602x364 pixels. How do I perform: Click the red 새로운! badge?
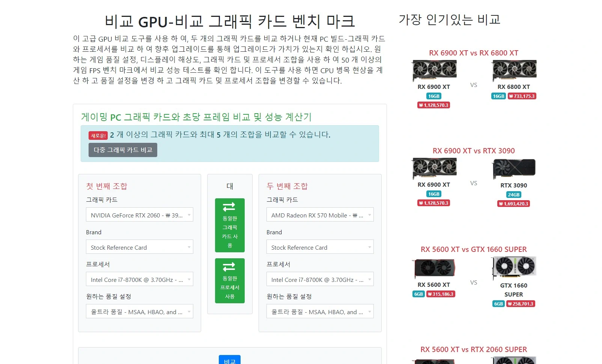click(x=98, y=136)
